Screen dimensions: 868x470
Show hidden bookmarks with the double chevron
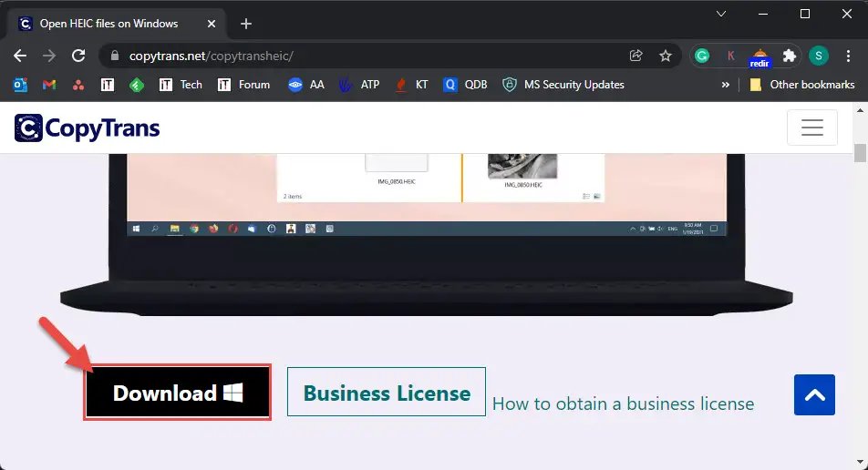click(x=725, y=85)
